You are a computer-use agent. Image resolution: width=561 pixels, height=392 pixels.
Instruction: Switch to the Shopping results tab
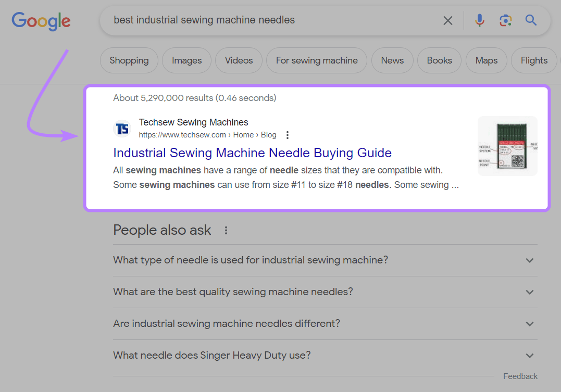pyautogui.click(x=129, y=60)
